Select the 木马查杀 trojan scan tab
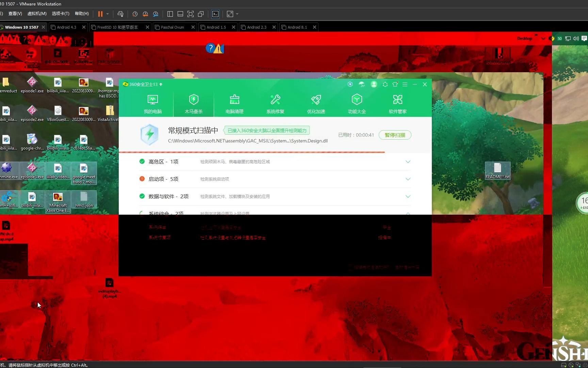Image resolution: width=588 pixels, height=368 pixels. click(x=194, y=104)
